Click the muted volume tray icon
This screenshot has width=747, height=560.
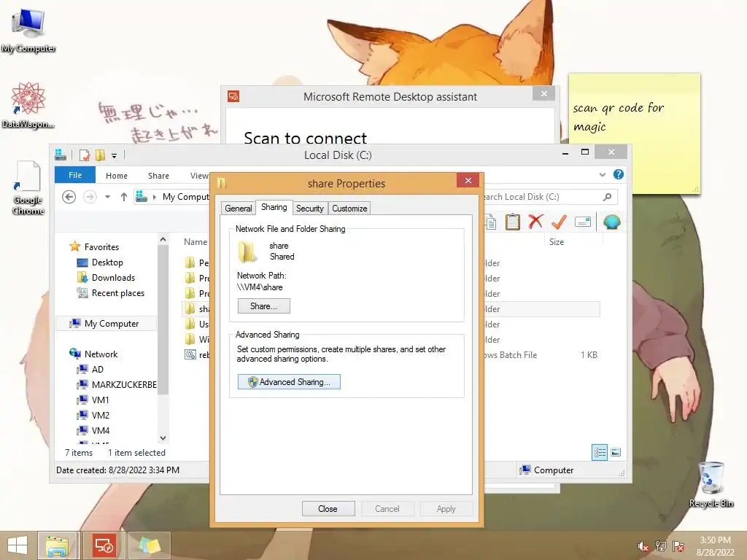(x=643, y=546)
